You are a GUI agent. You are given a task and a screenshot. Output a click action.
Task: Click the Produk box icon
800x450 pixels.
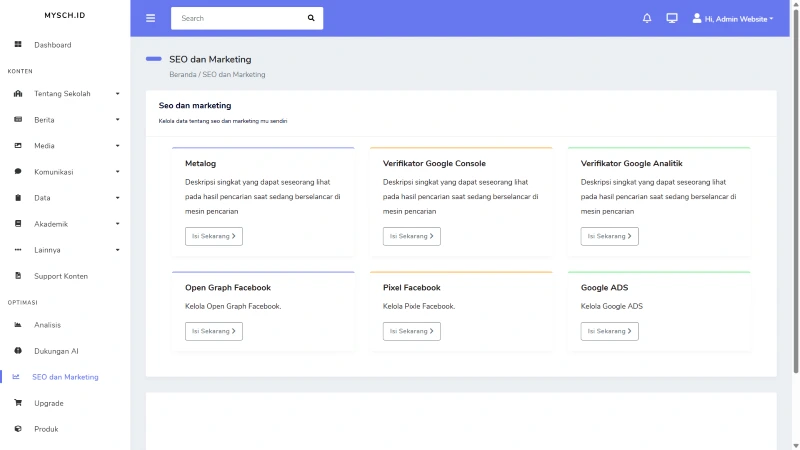(18, 429)
